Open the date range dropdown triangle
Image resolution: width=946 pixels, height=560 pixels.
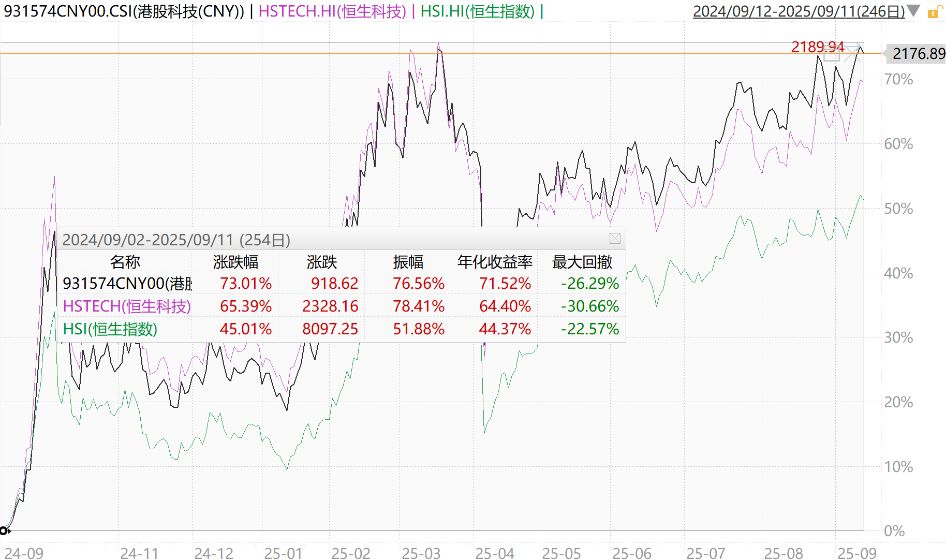(x=913, y=11)
